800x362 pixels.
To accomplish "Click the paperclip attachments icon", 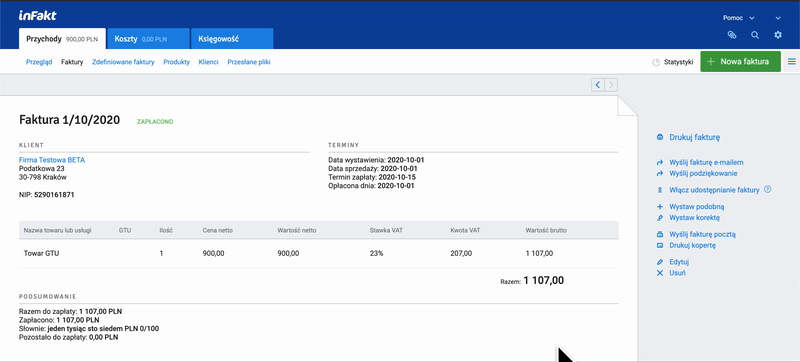I will click(732, 35).
